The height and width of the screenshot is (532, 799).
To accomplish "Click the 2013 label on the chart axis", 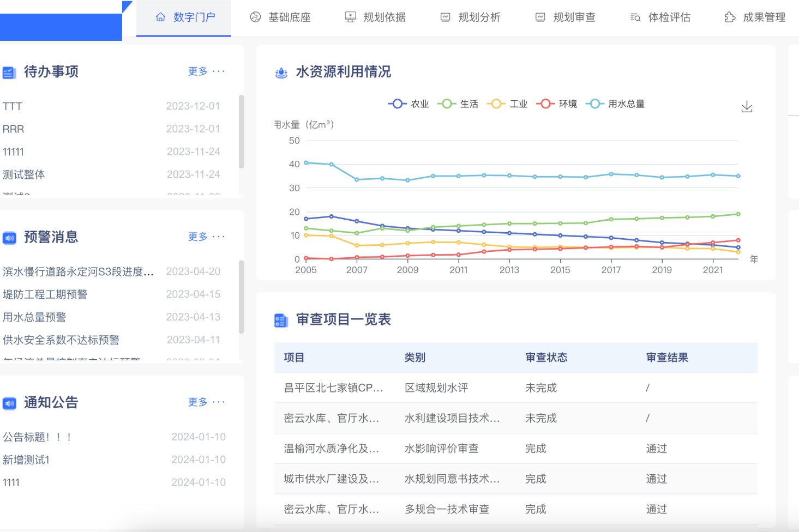I will point(509,270).
